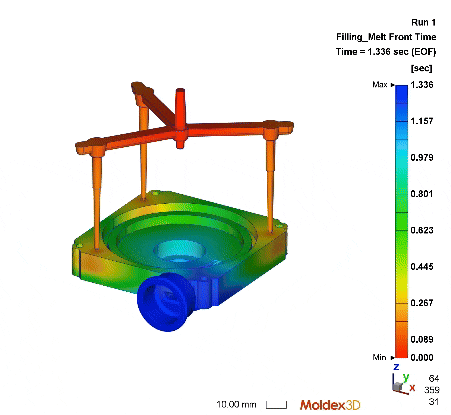The image size is (451, 415).
Task: Click the 'Filling_Melt Front Time' title
Action: click(386, 37)
